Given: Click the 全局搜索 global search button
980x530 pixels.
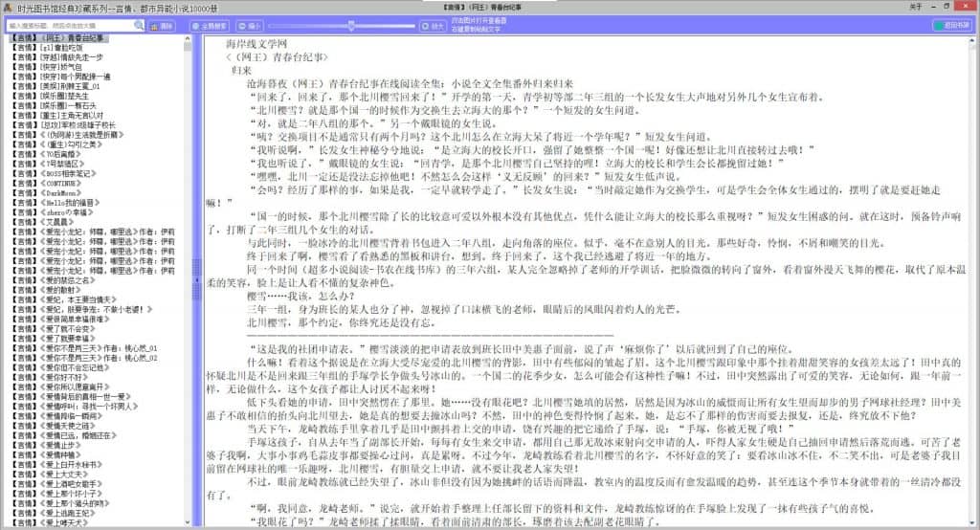Looking at the screenshot, I should (209, 26).
